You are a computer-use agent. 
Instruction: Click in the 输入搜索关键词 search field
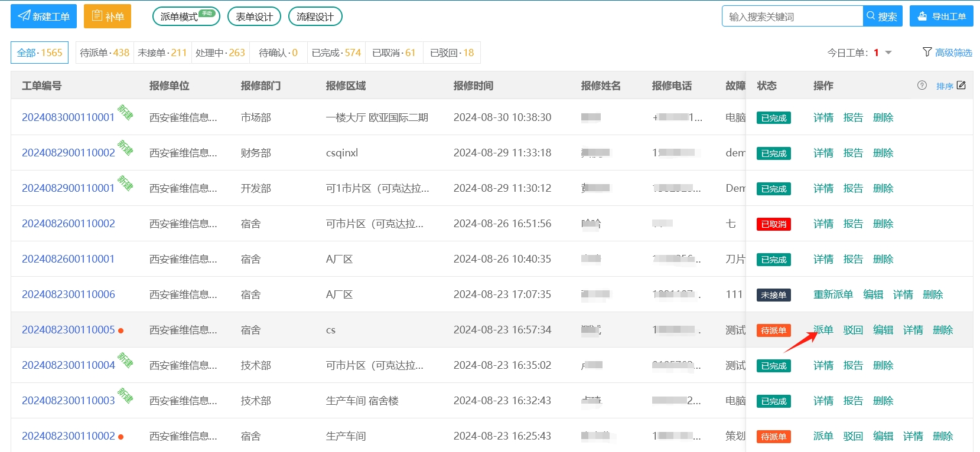tap(792, 17)
